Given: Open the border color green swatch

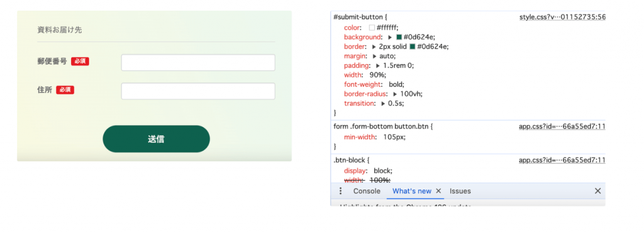Looking at the screenshot, I should click(413, 47).
